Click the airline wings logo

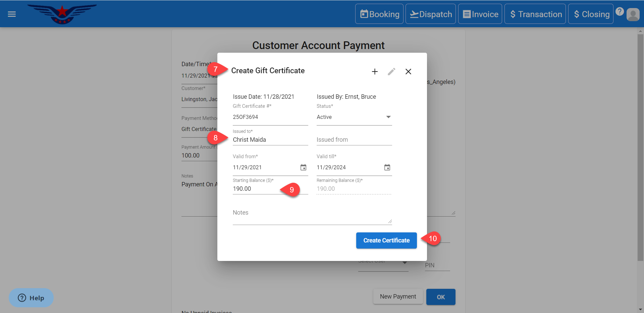[62, 14]
